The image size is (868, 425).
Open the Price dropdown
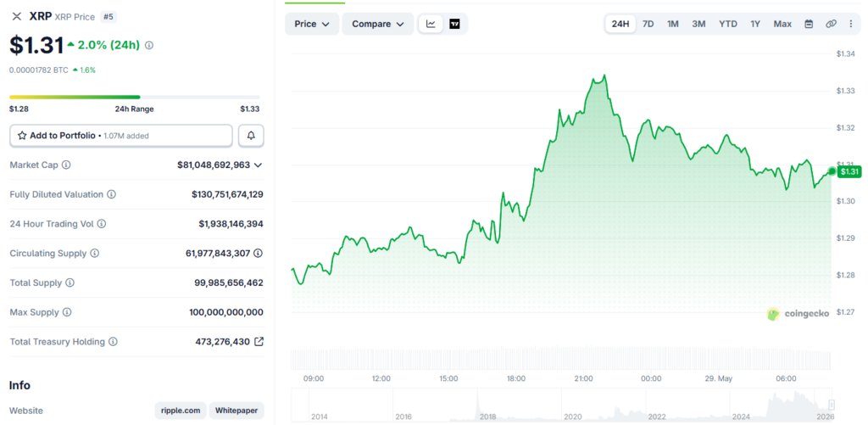tap(312, 24)
